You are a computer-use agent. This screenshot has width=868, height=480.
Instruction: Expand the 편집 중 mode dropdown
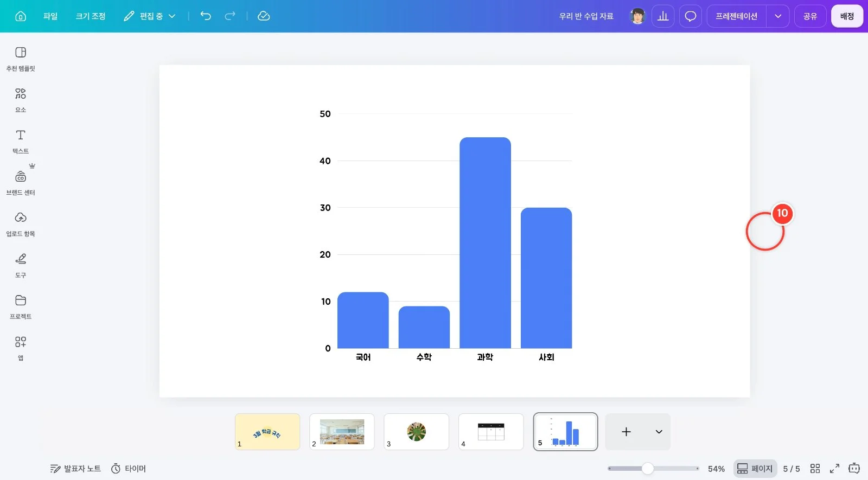pyautogui.click(x=150, y=16)
